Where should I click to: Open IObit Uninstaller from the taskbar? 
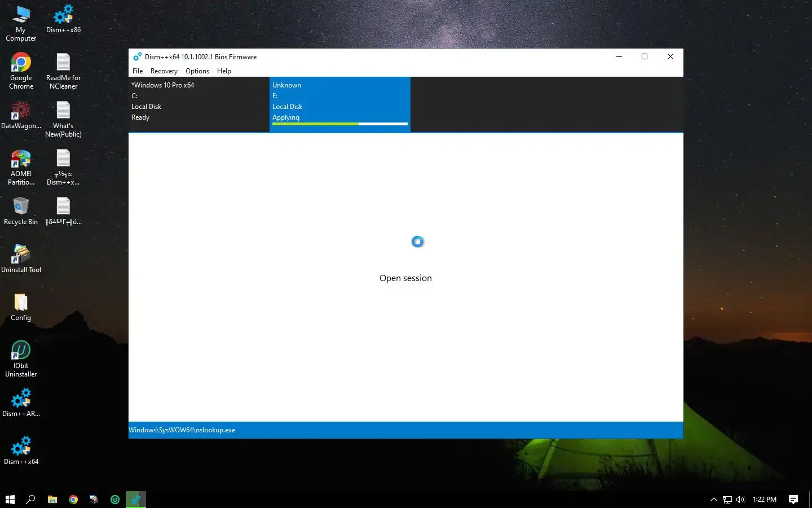coord(115,499)
